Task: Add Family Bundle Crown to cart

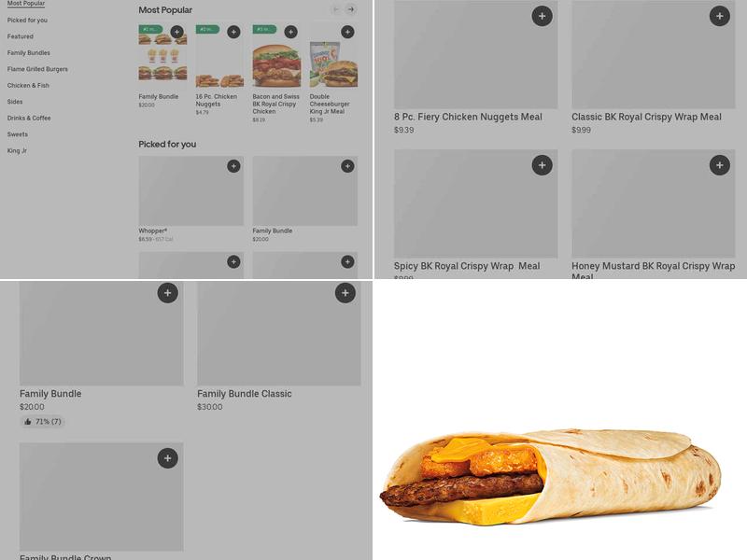Action: pyautogui.click(x=168, y=458)
